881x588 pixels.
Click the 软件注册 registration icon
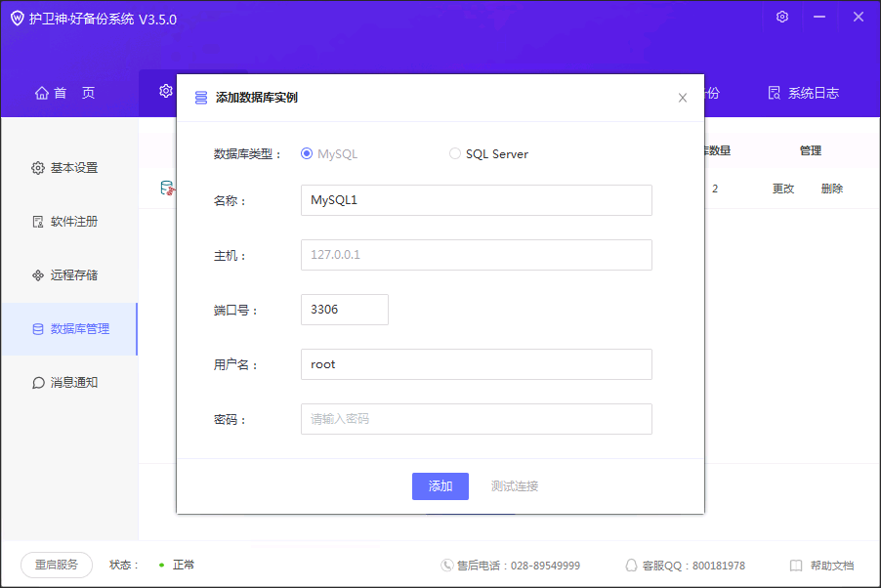click(38, 222)
